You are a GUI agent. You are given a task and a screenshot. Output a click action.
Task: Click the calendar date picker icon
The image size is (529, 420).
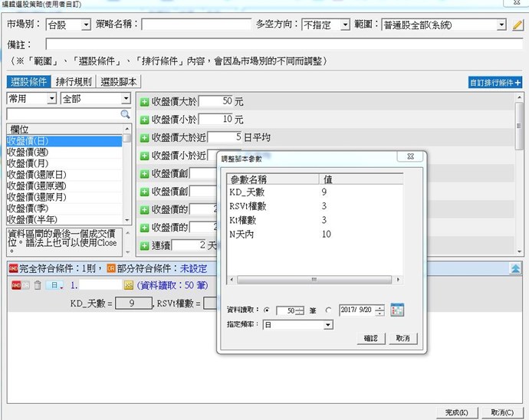coord(396,310)
